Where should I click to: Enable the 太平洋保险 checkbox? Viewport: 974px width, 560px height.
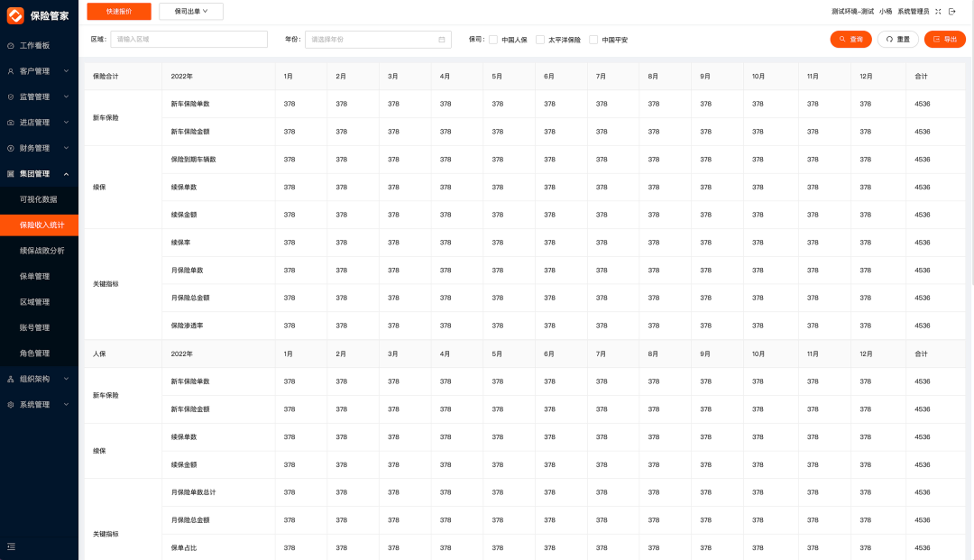540,40
